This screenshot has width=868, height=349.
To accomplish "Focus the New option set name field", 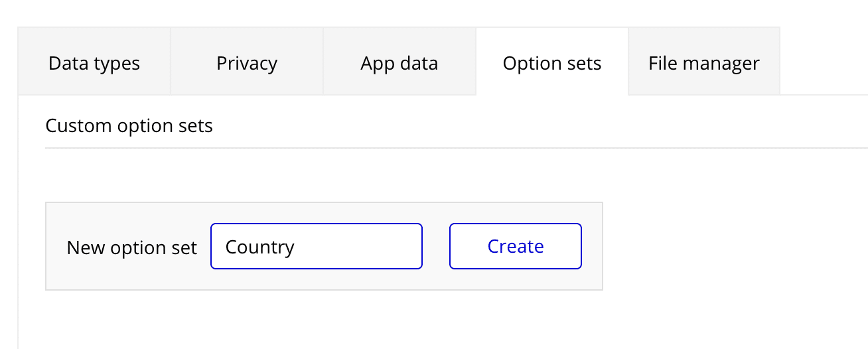I will point(316,246).
